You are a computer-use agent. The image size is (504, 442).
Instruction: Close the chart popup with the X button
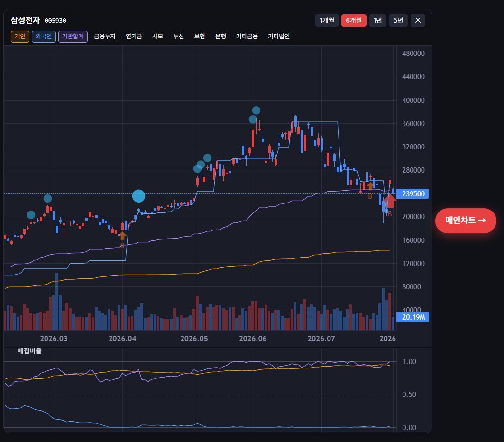[x=418, y=20]
